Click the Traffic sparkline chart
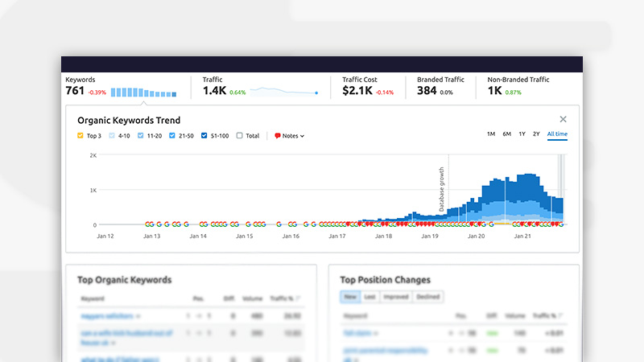This screenshot has height=362, width=644. click(283, 92)
